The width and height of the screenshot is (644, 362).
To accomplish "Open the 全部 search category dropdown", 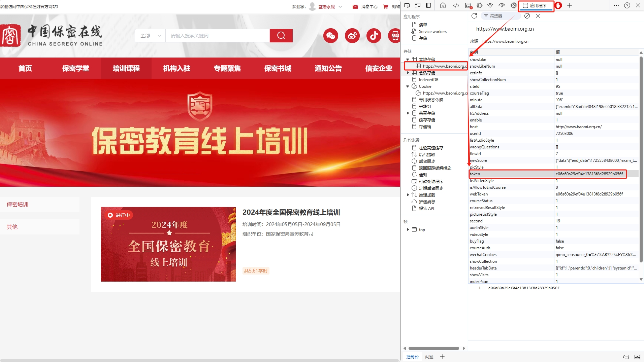I will coord(150,36).
